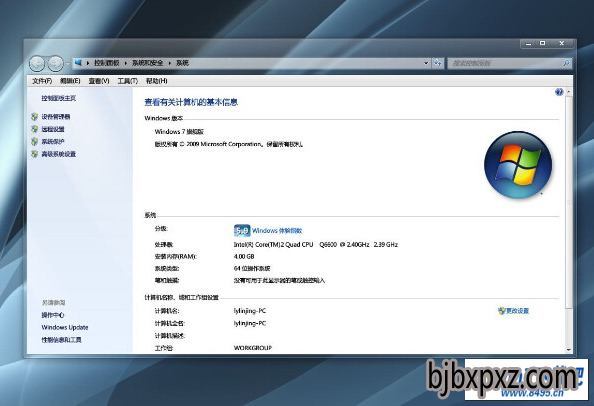This screenshot has height=406, width=594.
Task: Open the 帮助(H) menu
Action: tap(156, 81)
